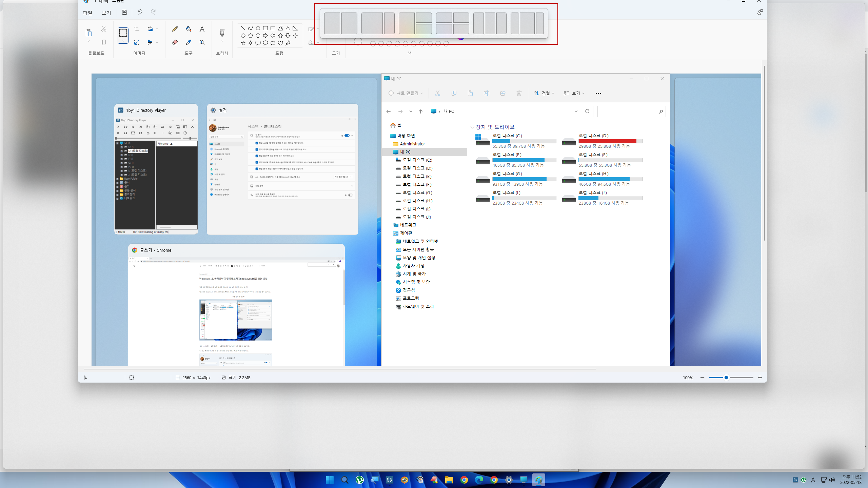Click the zoom level slider handle
The image size is (868, 488).
(x=726, y=378)
